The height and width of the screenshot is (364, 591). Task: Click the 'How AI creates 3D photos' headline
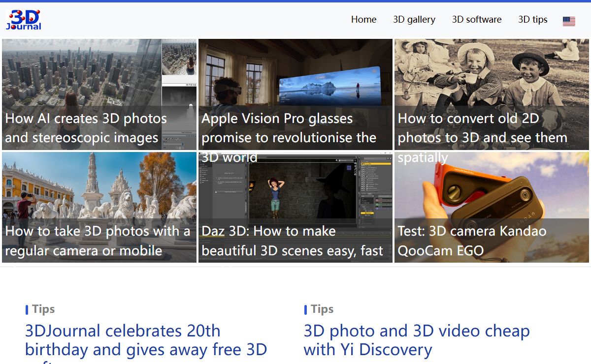click(86, 128)
